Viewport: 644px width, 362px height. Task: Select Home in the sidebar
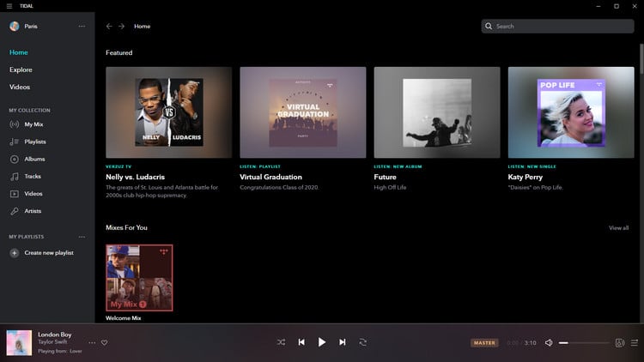click(x=19, y=52)
